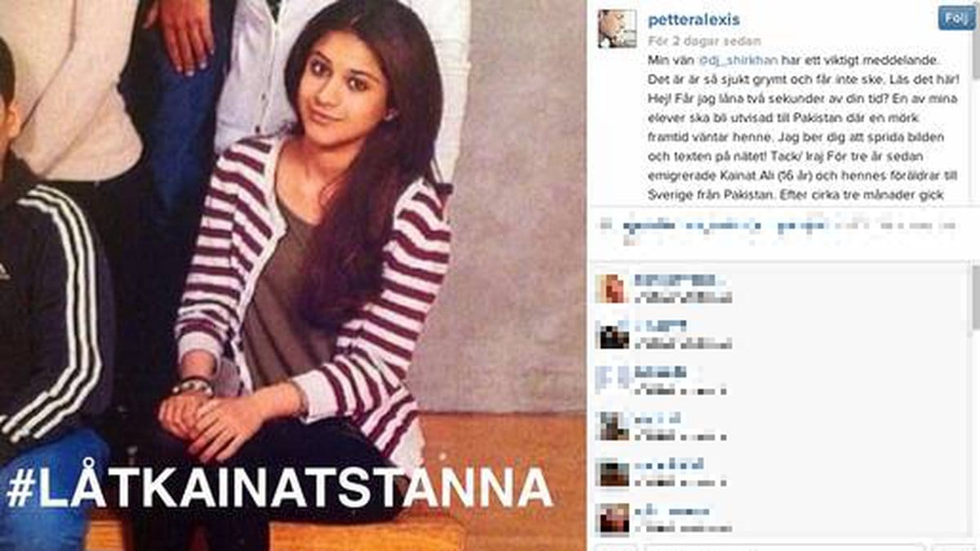
Task: Open the second commenter's avatar
Action: tap(612, 335)
